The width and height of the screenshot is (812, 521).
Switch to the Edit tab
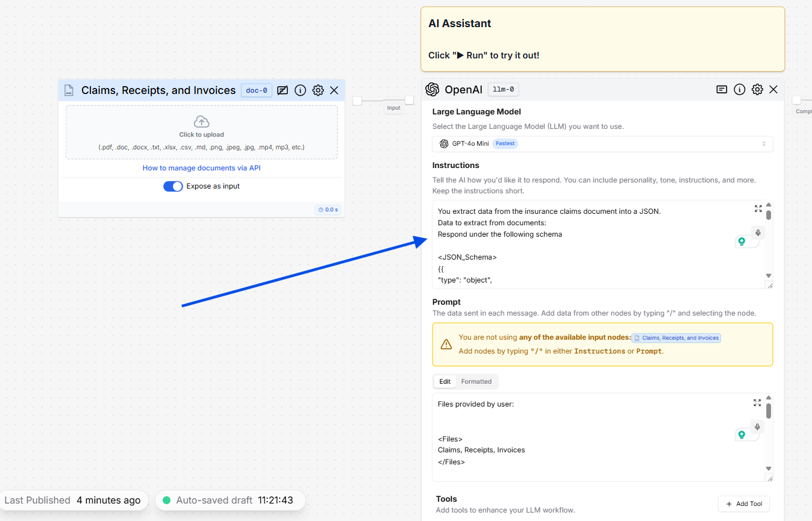(x=445, y=381)
